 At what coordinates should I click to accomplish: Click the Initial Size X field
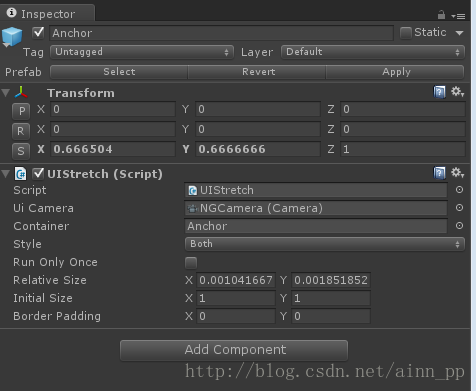click(x=236, y=298)
